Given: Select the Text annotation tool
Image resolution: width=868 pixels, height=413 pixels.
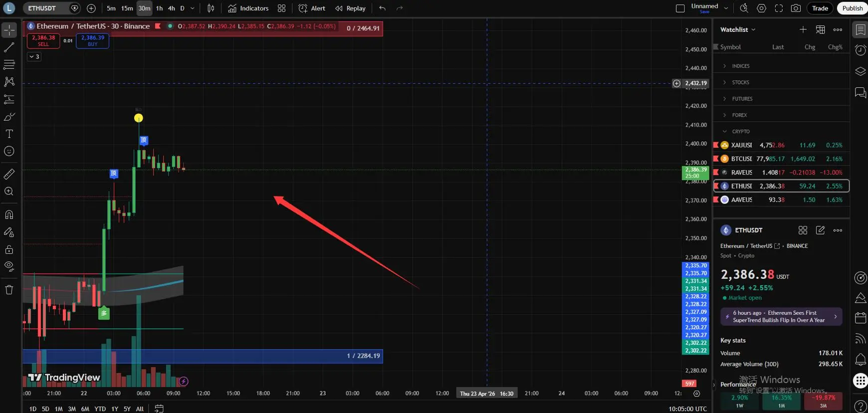Looking at the screenshot, I should [x=9, y=134].
